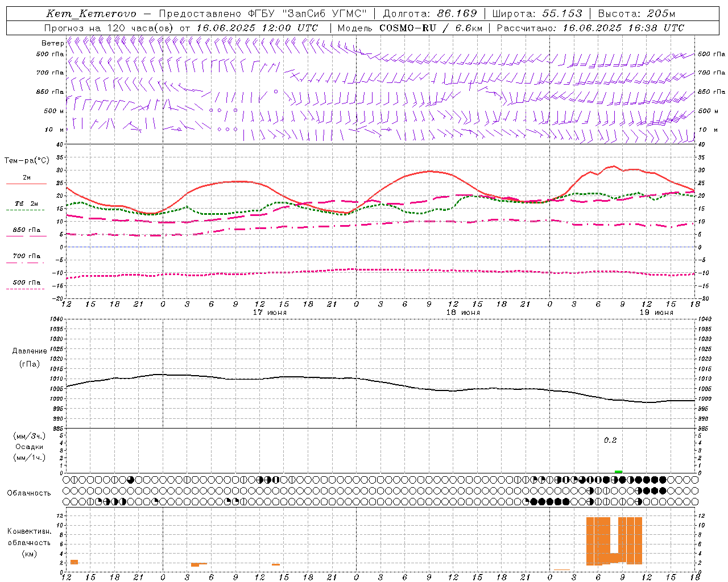This screenshot has height=582, width=728.
Task: Click the model label 'Модель COSMO-RU / 6.6км'
Action: pos(409,28)
